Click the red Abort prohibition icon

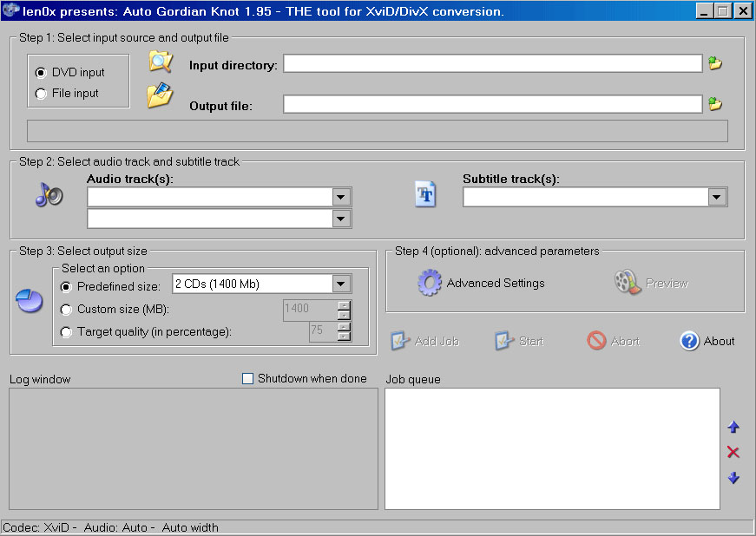[x=596, y=341]
